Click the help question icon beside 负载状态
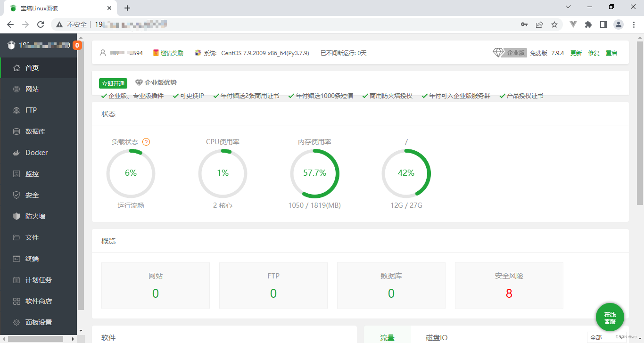The image size is (644, 343). pos(146,142)
